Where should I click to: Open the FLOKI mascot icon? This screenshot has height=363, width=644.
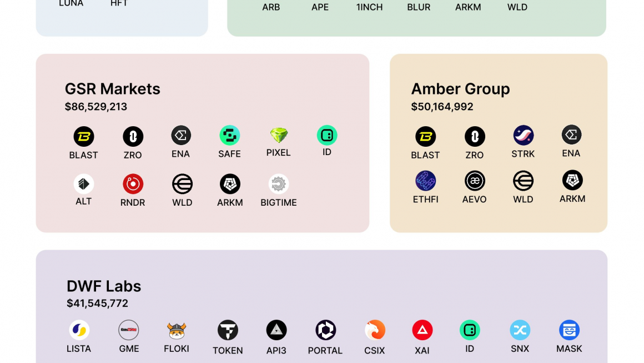[177, 331]
